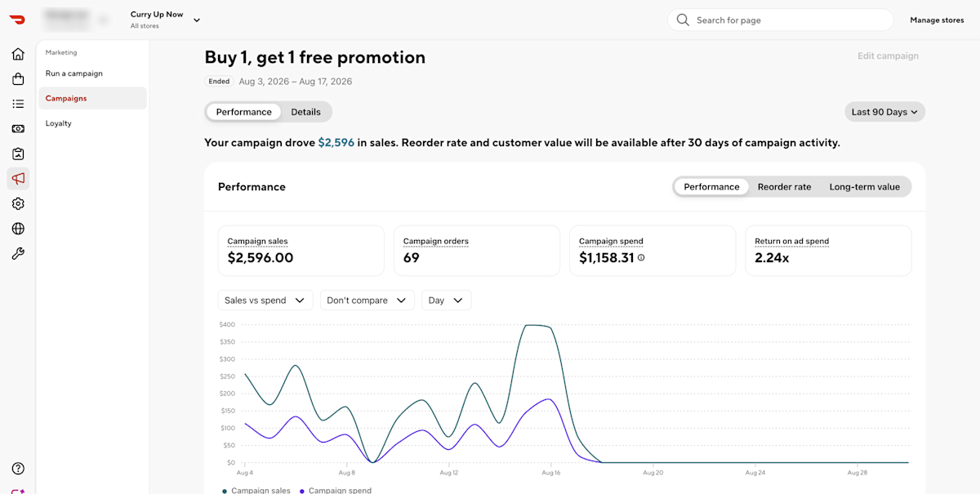This screenshot has width=980, height=494.
Task: Open the Orders shopping bag icon
Action: [x=18, y=79]
